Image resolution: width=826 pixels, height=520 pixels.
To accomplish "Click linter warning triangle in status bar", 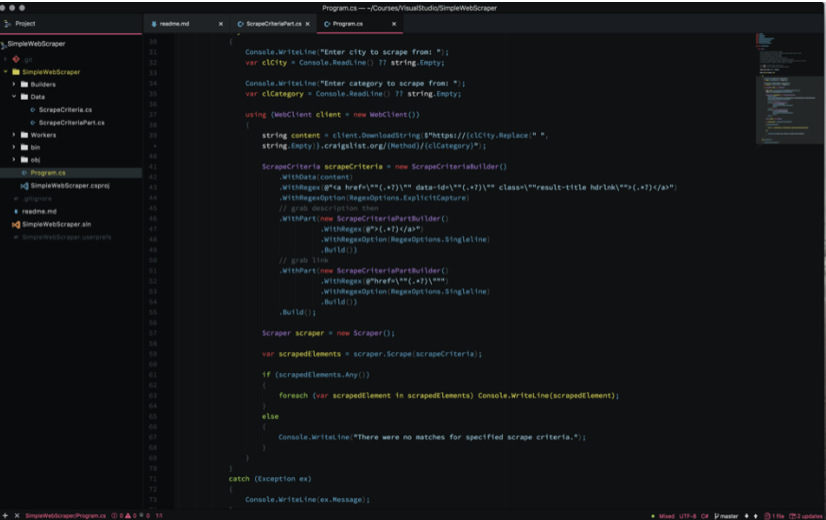I will tap(128, 516).
